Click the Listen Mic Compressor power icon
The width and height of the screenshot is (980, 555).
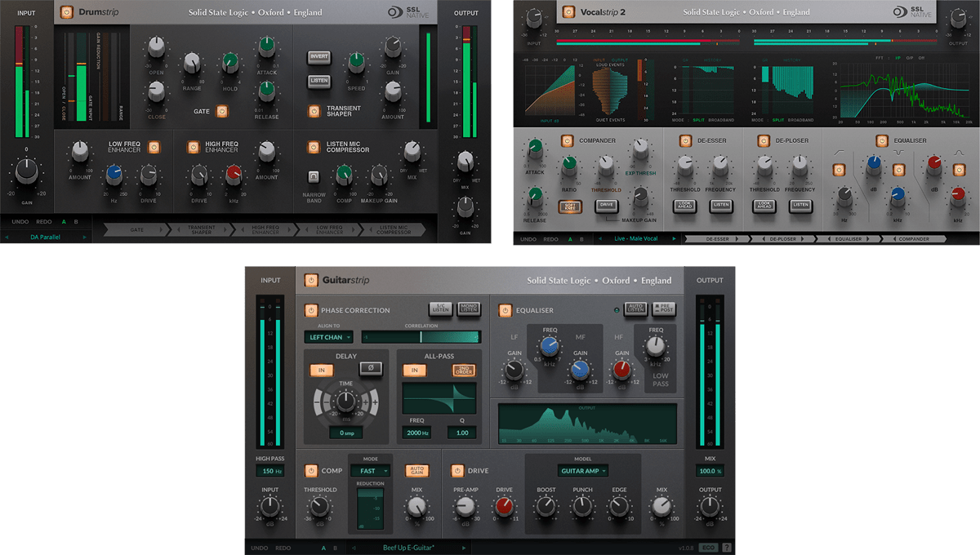pyautogui.click(x=314, y=148)
